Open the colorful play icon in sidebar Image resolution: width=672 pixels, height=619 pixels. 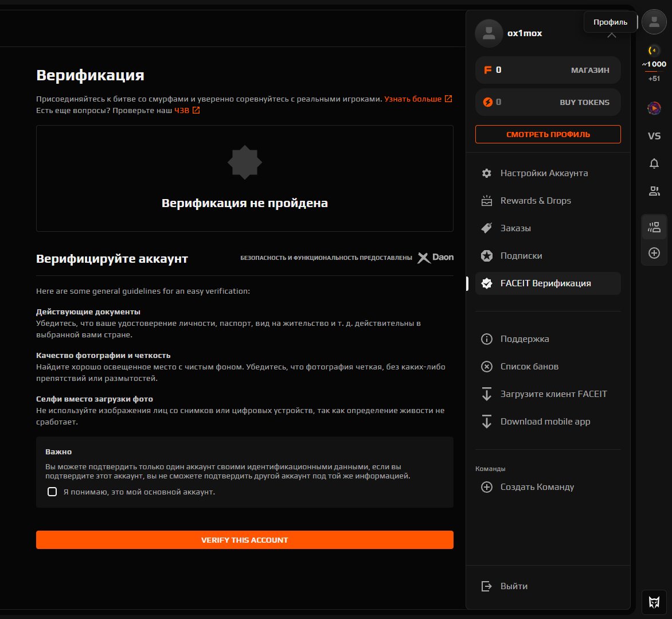[x=654, y=108]
